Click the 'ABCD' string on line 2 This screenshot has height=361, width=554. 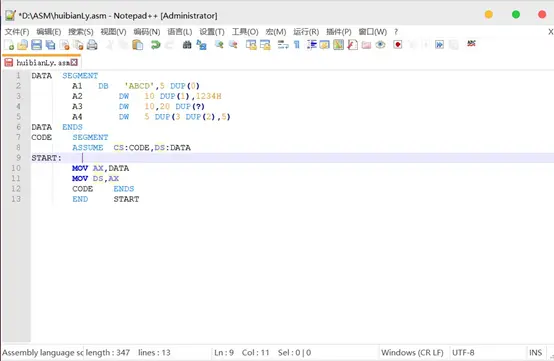click(x=140, y=86)
